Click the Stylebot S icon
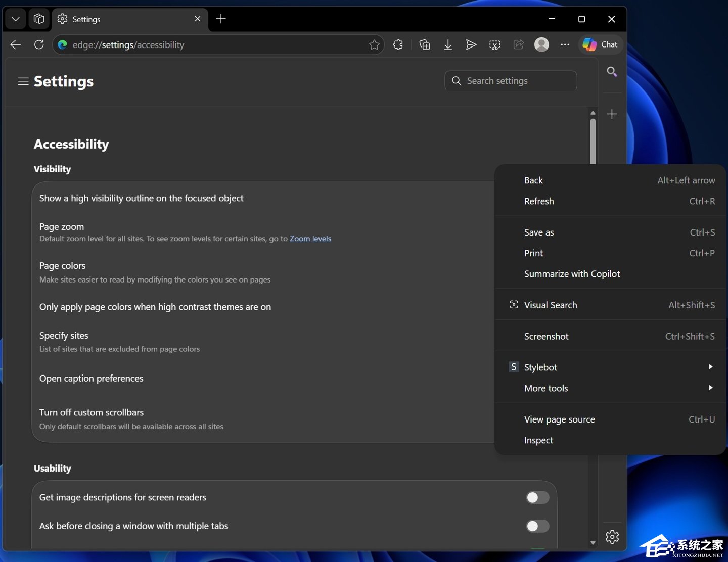 (x=514, y=367)
